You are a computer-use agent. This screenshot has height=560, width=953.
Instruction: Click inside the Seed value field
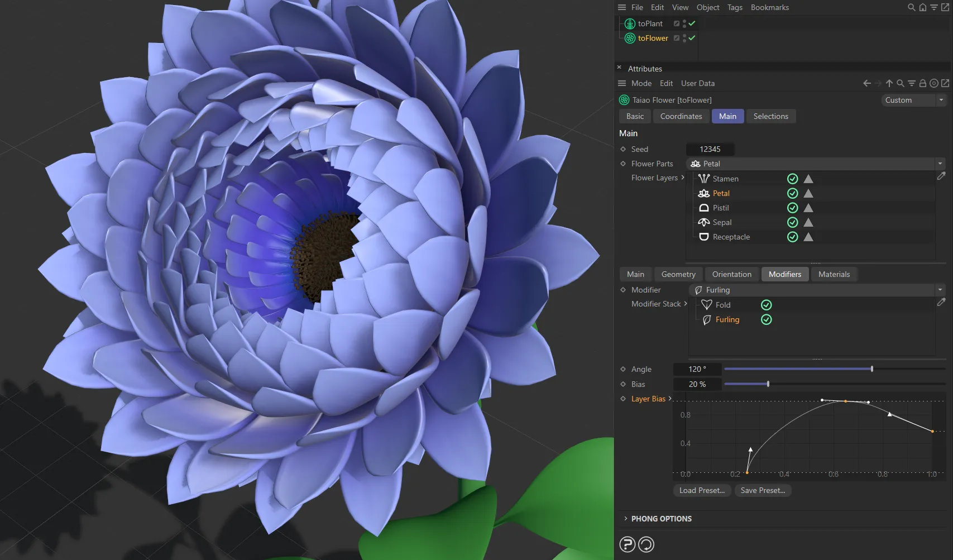[710, 149]
